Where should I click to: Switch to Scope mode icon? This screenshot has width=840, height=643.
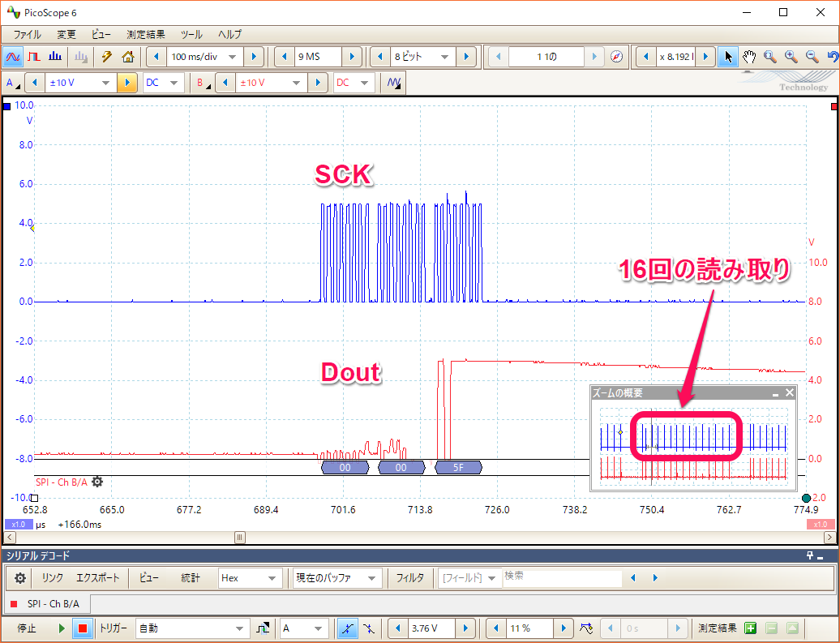(13, 57)
